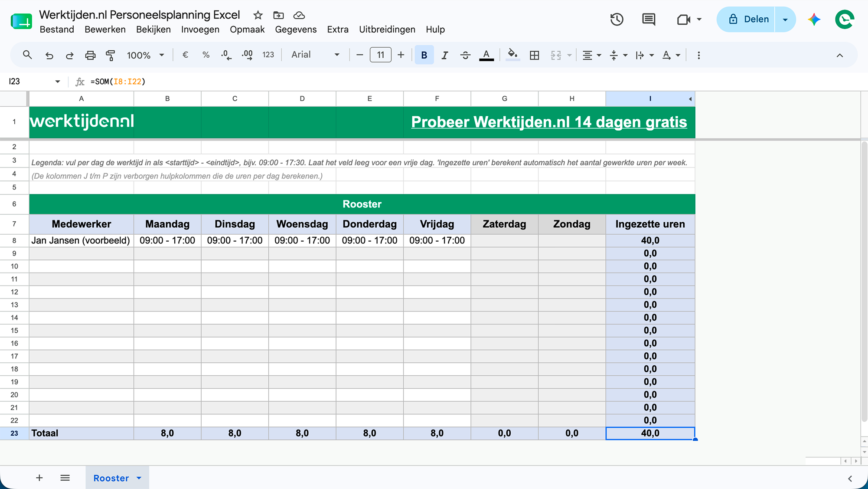Collapse the menus with the up chevron
Screen dimensions: 868x489
click(840, 56)
